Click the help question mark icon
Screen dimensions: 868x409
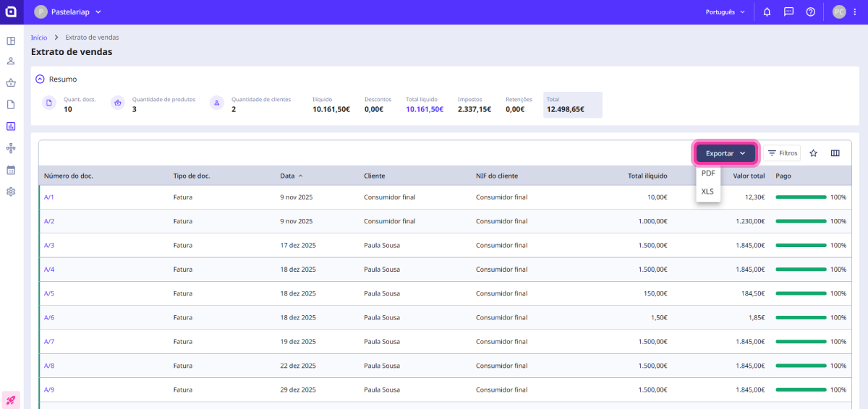click(810, 12)
